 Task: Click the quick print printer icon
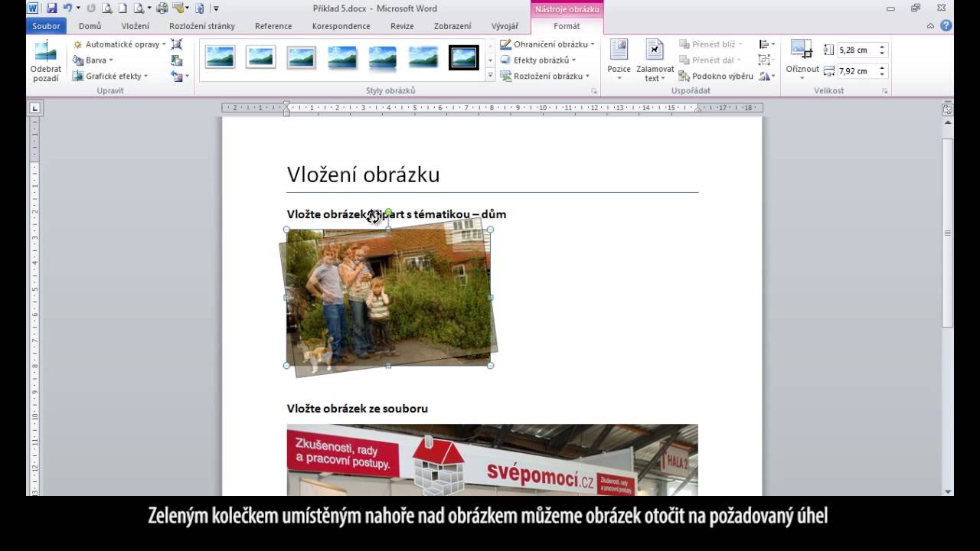pos(162,8)
